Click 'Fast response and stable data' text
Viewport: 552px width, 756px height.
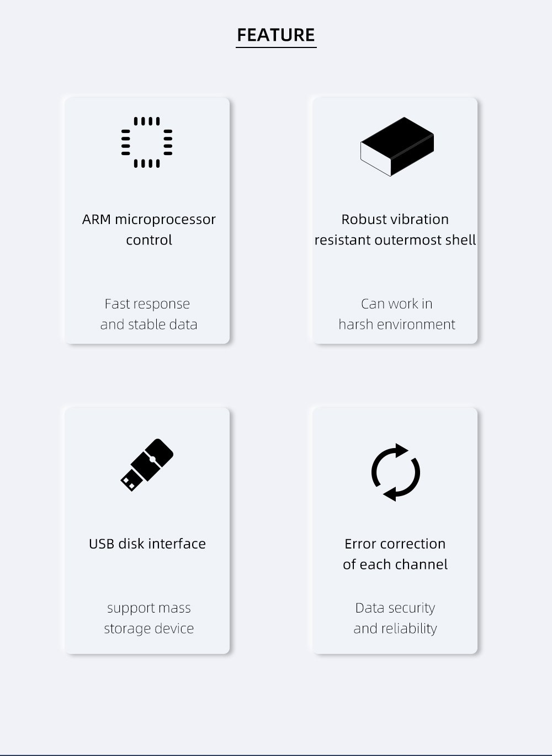pos(148,314)
